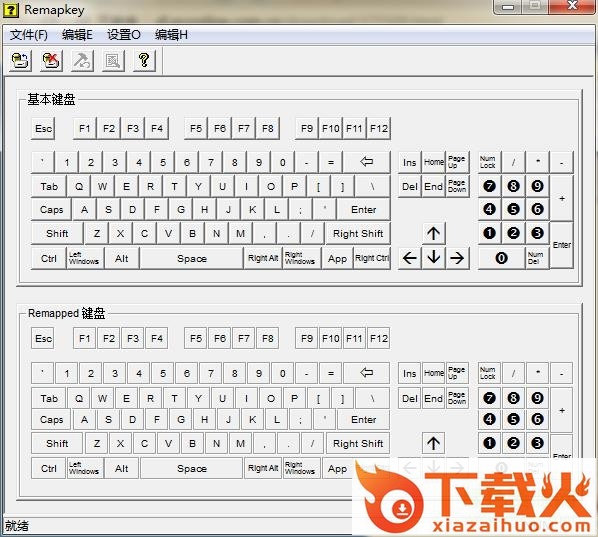Click F5 key in the base keyboard

196,129
